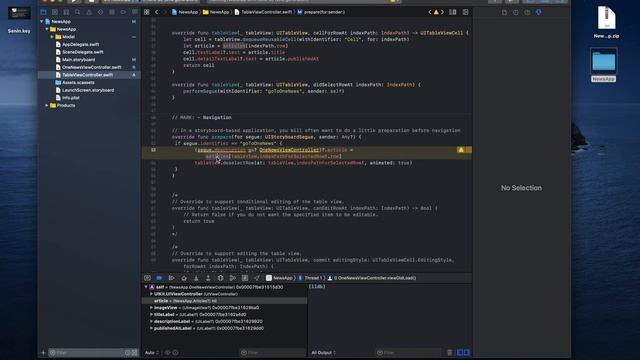Expand the Products folder
This screenshot has width=640, height=360.
47,105
